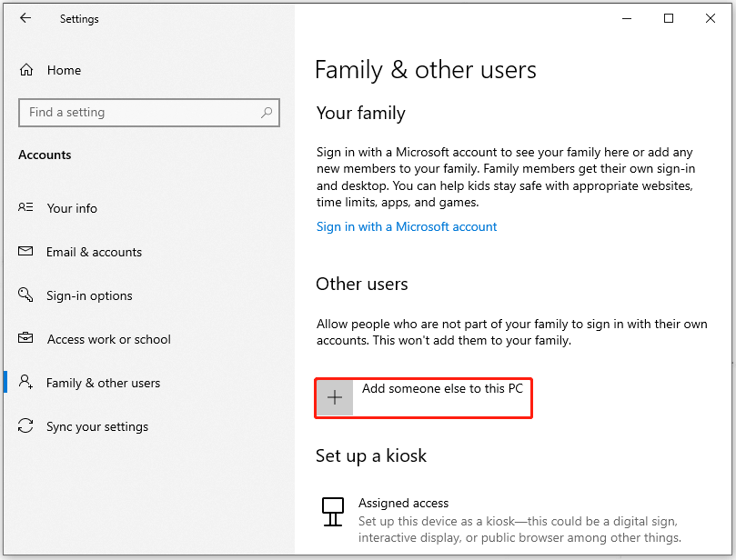Click the Sync your settings arrows icon
This screenshot has height=560, width=736.
coord(25,425)
